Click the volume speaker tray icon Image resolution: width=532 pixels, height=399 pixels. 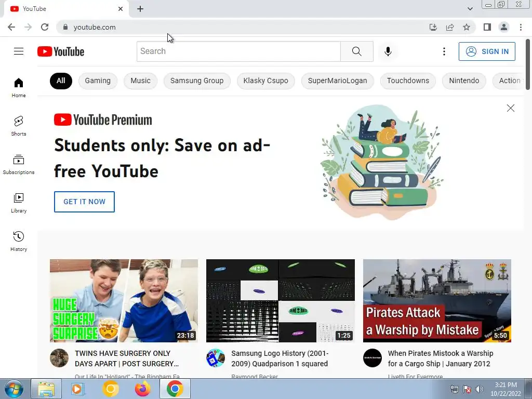[x=479, y=389]
